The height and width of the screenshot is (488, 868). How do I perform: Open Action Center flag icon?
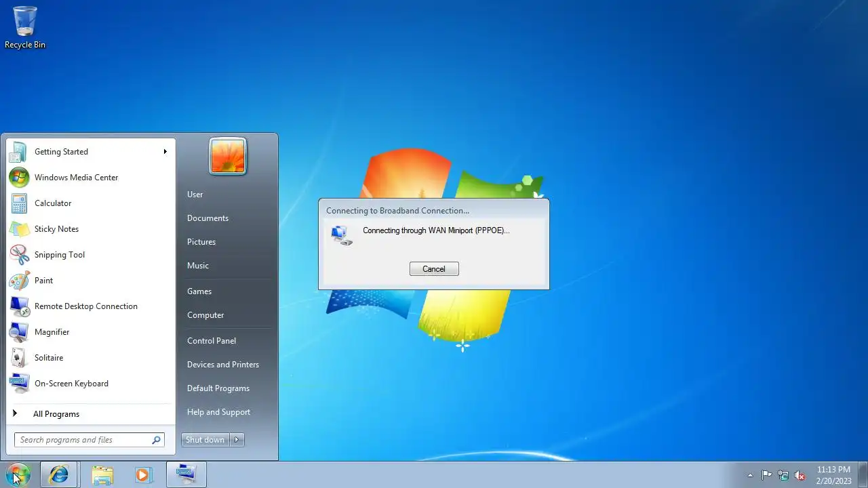[x=766, y=475]
